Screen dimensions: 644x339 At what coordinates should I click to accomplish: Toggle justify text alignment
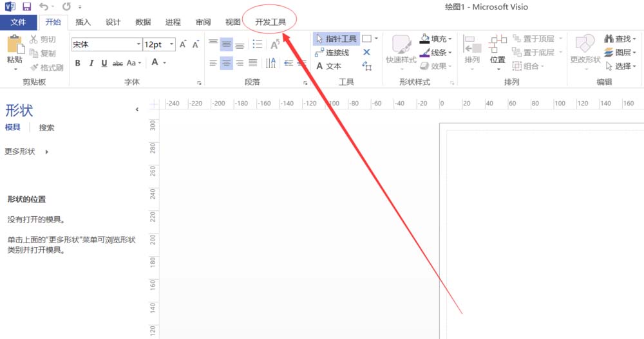(x=253, y=63)
